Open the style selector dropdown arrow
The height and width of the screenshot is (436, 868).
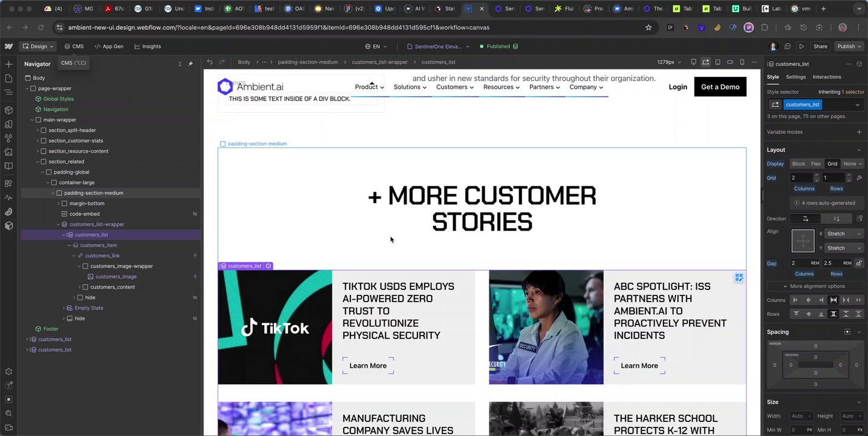click(857, 105)
